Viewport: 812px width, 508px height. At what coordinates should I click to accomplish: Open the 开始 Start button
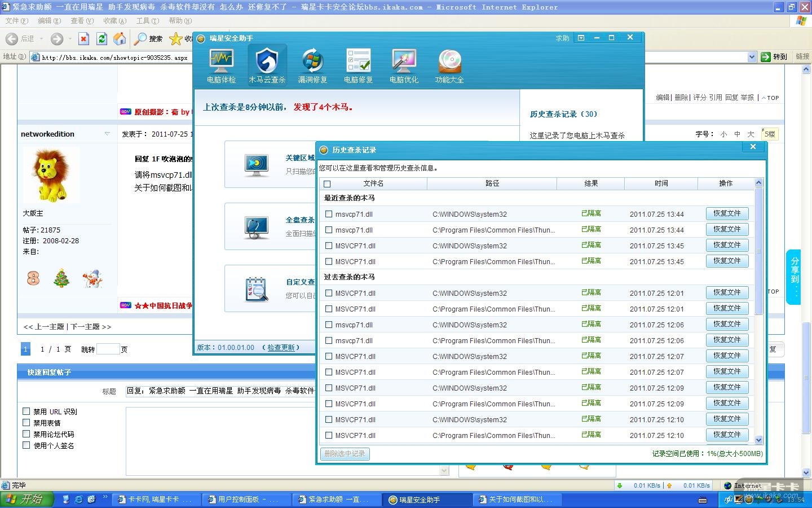pos(27,500)
